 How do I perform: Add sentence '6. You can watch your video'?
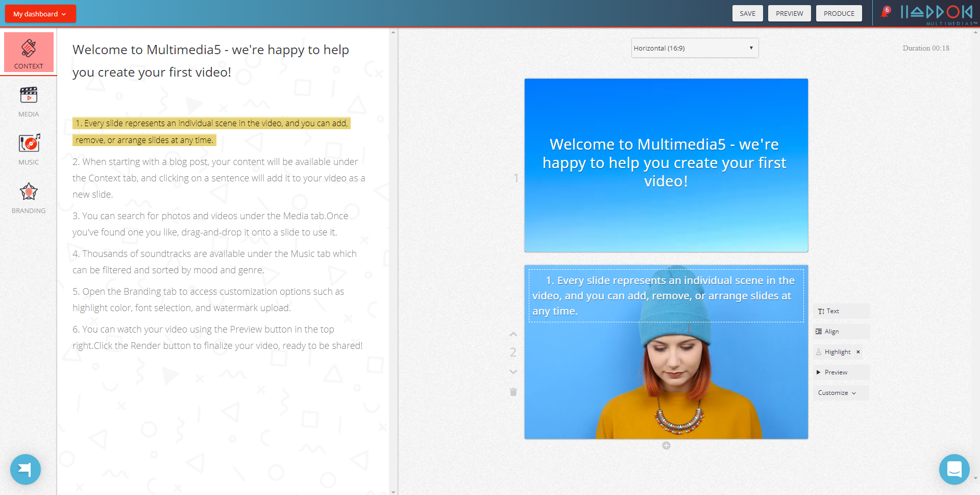(x=217, y=337)
